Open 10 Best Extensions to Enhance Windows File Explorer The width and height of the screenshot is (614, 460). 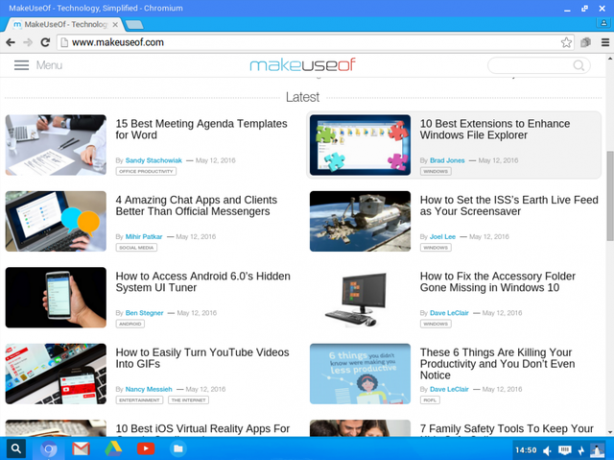coord(495,129)
